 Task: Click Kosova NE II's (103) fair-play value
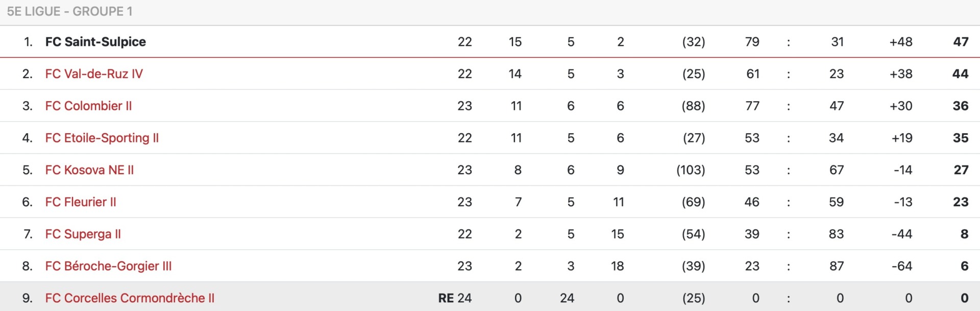[x=691, y=170]
